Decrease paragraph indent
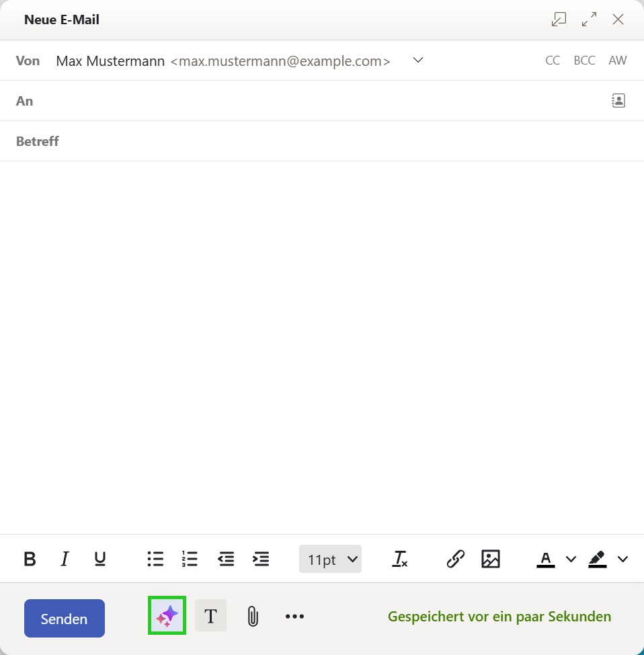The height and width of the screenshot is (655, 644). 226,559
